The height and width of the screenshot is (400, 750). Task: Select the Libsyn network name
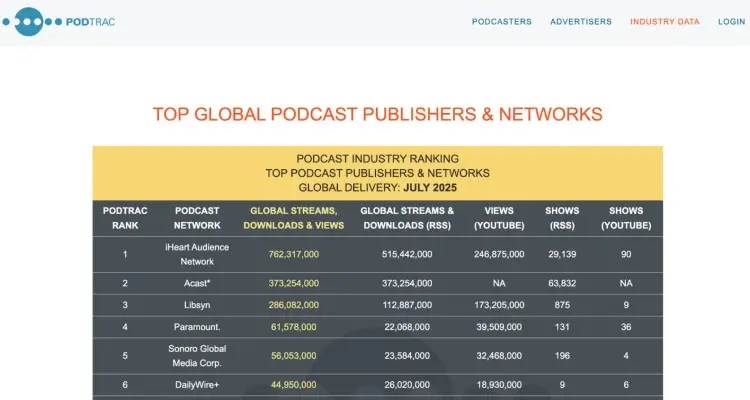coord(197,305)
